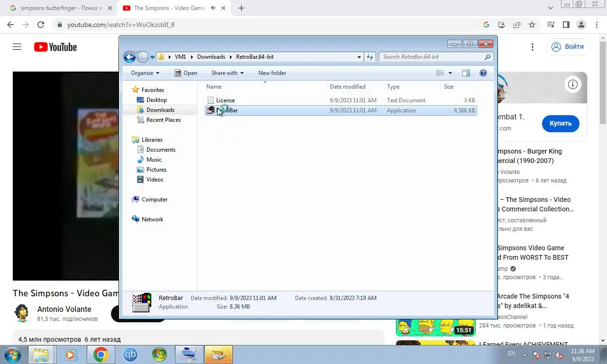Click the YouTube URL address bar

coord(266,25)
